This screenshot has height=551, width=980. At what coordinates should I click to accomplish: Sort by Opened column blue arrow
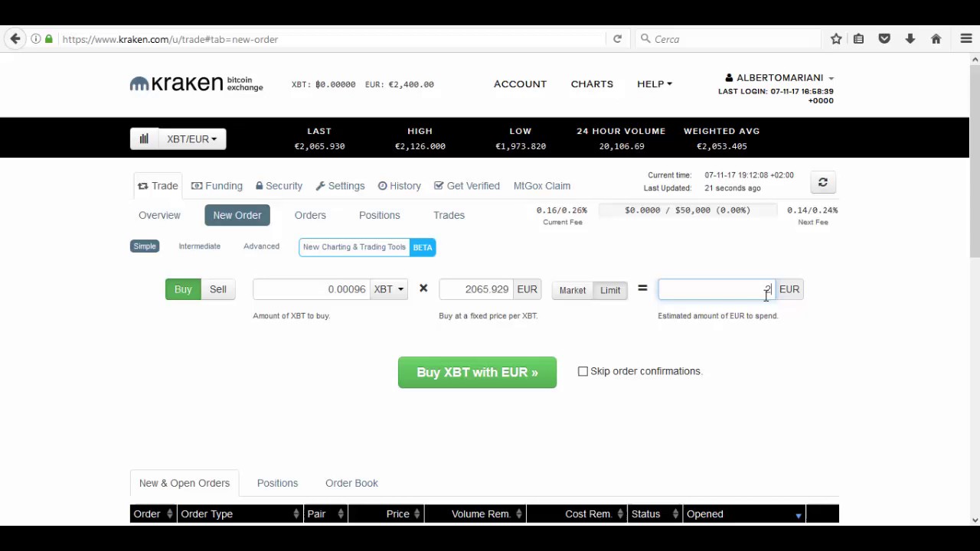[798, 516]
